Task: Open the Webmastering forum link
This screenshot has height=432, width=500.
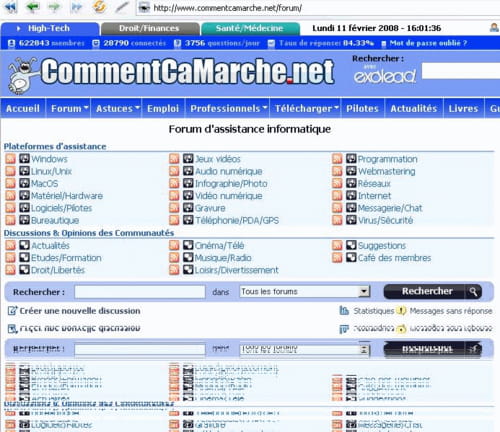Action: click(x=387, y=171)
